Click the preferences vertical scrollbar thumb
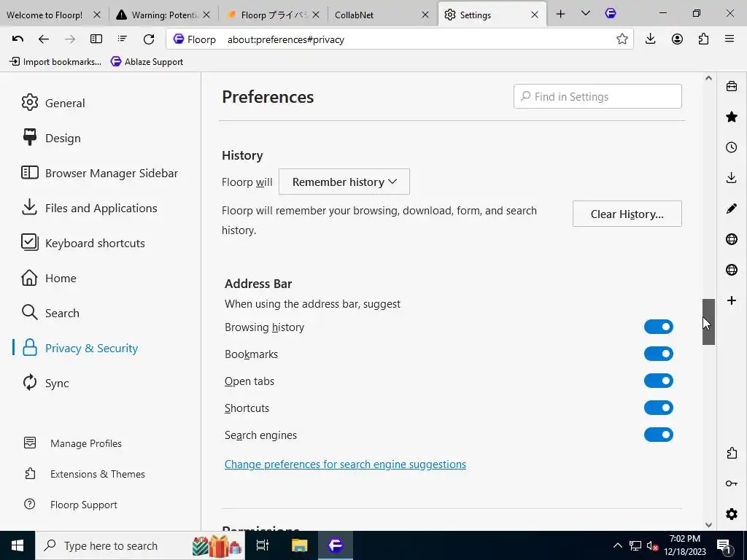747x560 pixels. click(x=708, y=322)
